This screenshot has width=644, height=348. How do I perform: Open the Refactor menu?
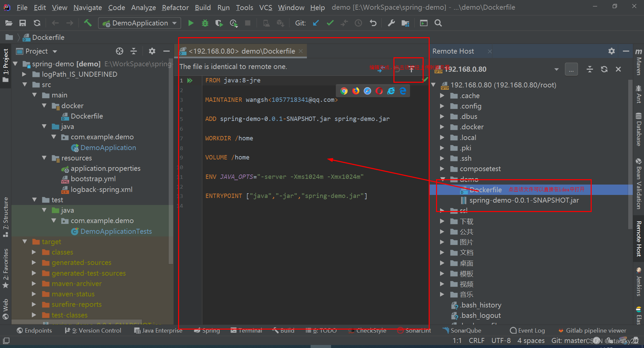pos(175,7)
